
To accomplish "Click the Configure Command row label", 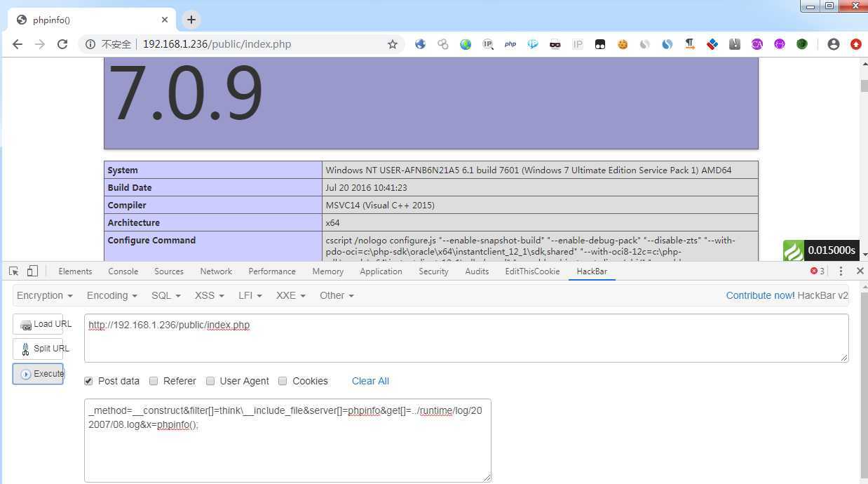I will (151, 240).
